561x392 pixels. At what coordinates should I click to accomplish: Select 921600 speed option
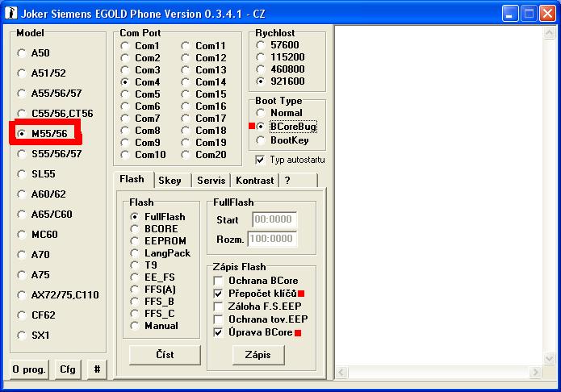tap(261, 81)
